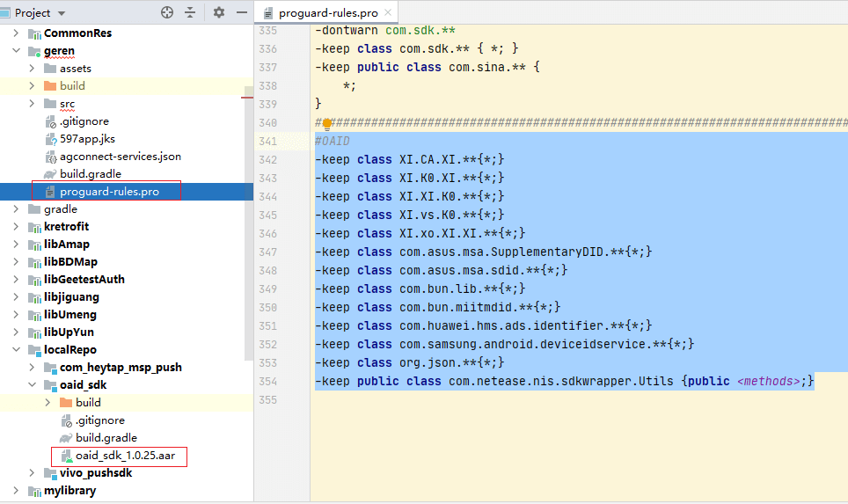Open the Project panel settings gear
Viewport: 848px width, 504px height.
coord(218,12)
